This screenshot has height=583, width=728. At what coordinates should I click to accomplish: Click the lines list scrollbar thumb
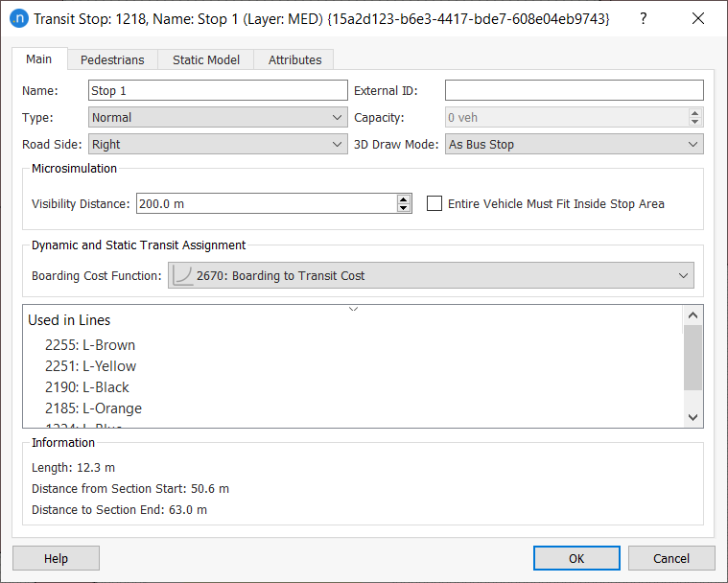click(x=693, y=358)
